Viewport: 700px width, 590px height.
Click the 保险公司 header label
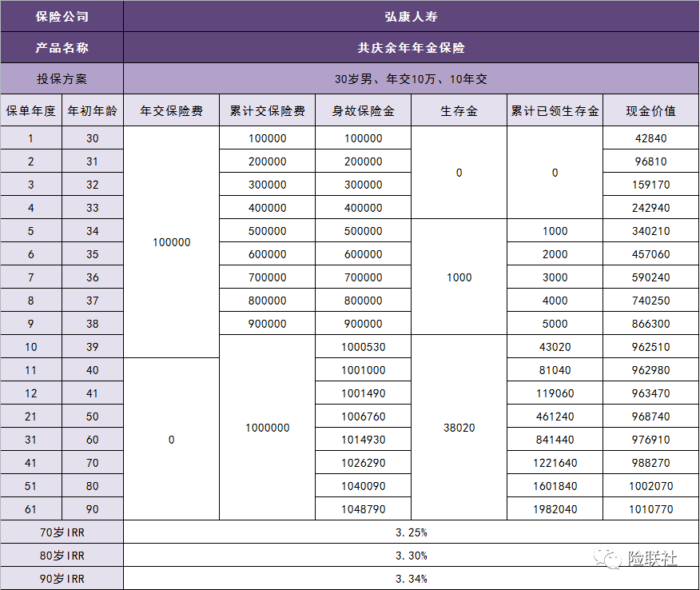[x=62, y=17]
